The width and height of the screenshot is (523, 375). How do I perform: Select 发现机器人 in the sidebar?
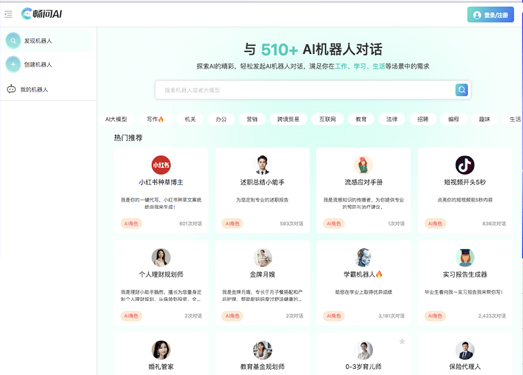tap(47, 41)
